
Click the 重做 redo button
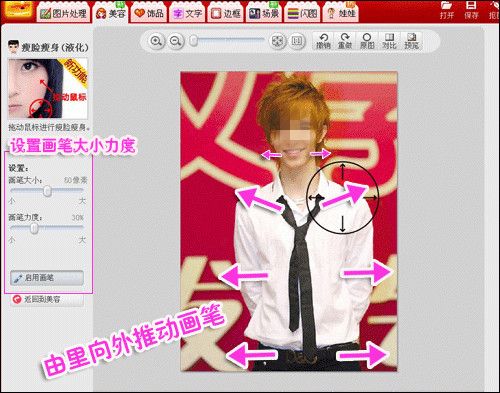click(345, 41)
